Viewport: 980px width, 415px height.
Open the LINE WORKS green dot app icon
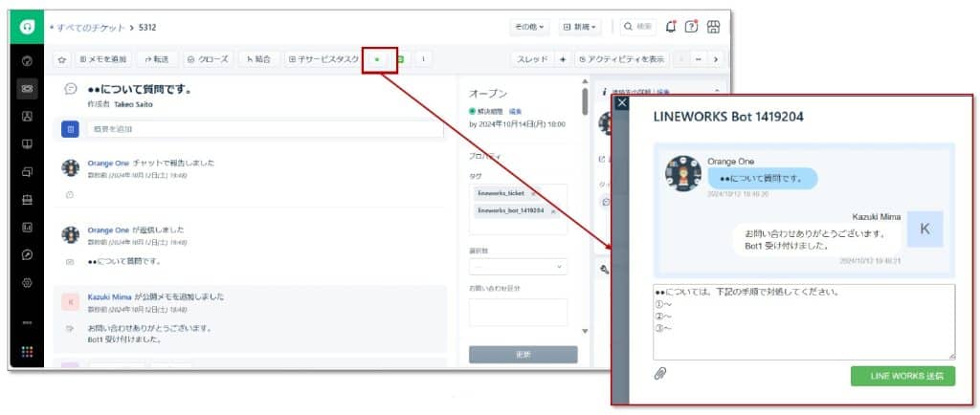377,59
